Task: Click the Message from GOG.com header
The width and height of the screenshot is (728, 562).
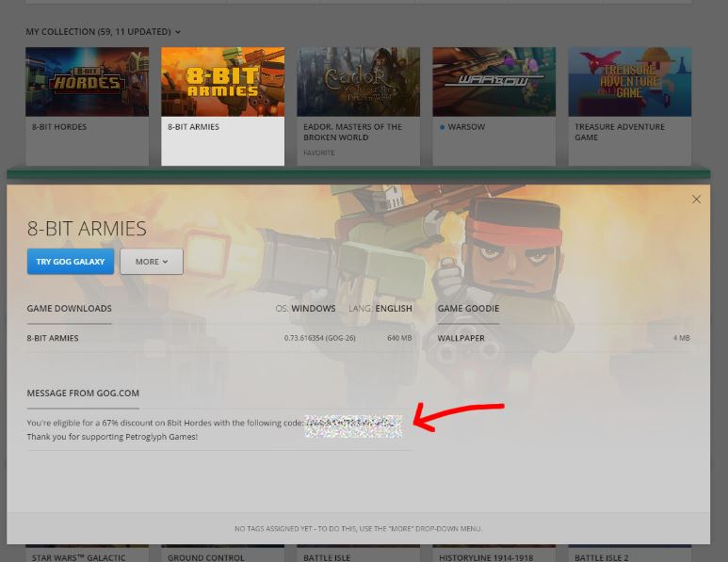Action: pos(83,393)
